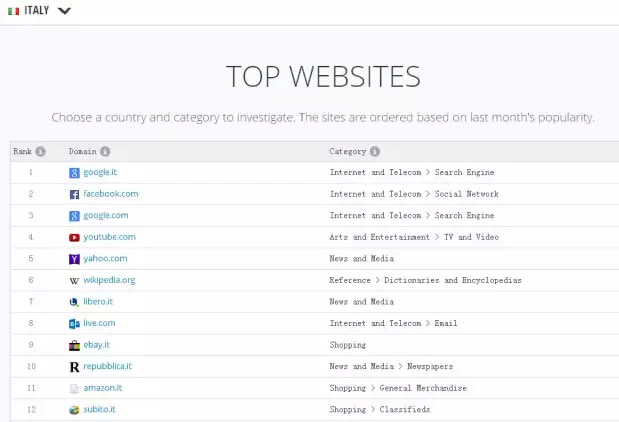Visit the amazon.it link
Viewport: 619px width, 422px height.
[x=102, y=388]
